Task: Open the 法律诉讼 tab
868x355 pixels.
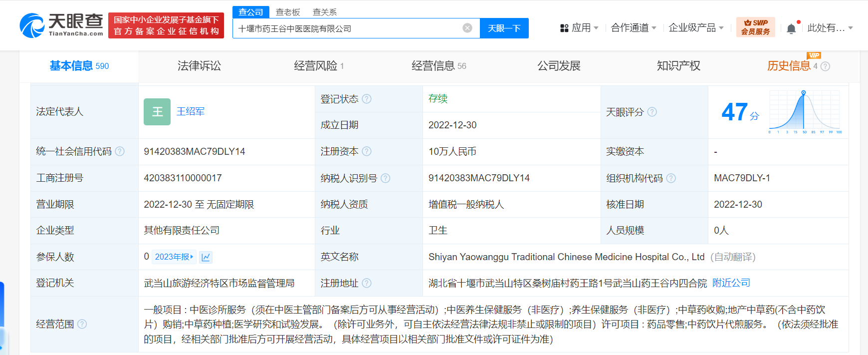Action: pyautogui.click(x=199, y=66)
